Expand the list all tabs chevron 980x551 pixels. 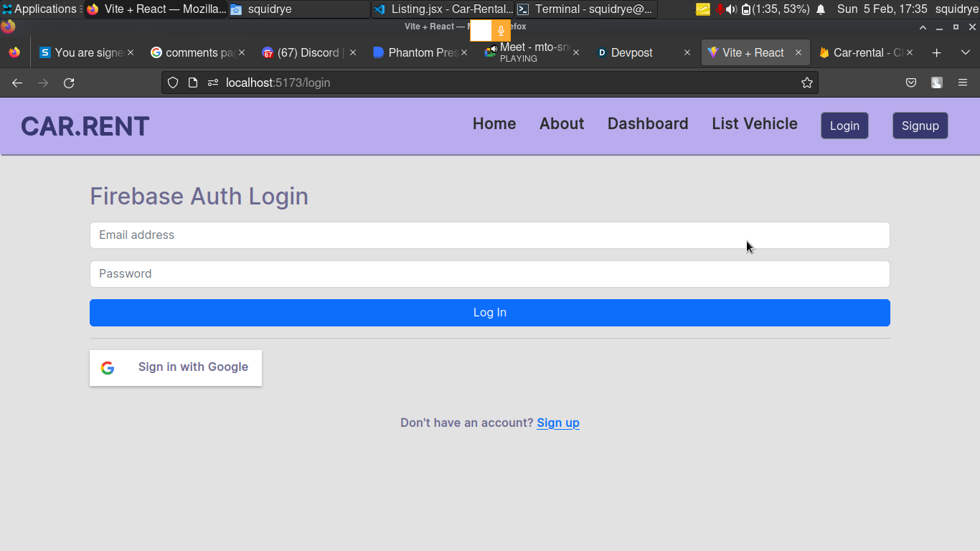point(966,52)
